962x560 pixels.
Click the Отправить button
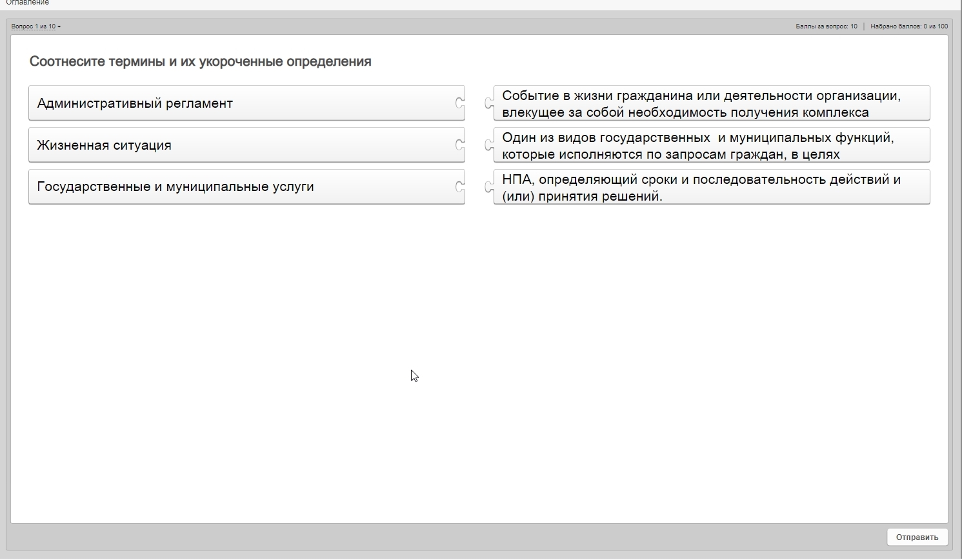[917, 537]
